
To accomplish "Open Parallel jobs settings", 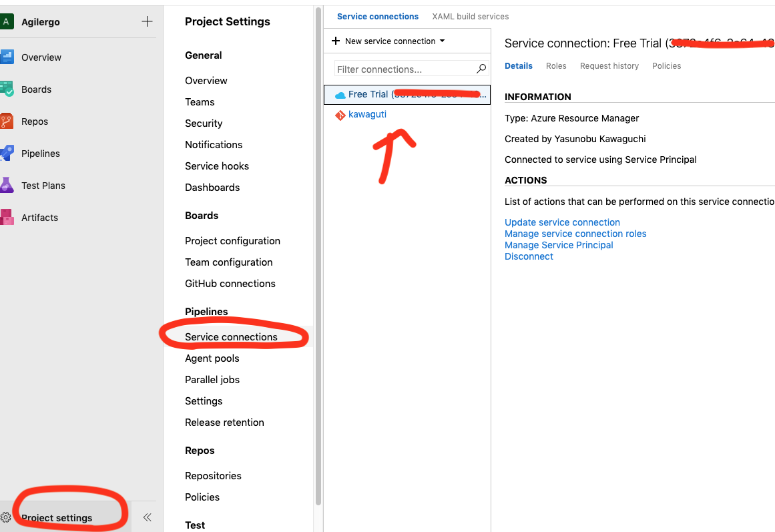I will pyautogui.click(x=212, y=380).
